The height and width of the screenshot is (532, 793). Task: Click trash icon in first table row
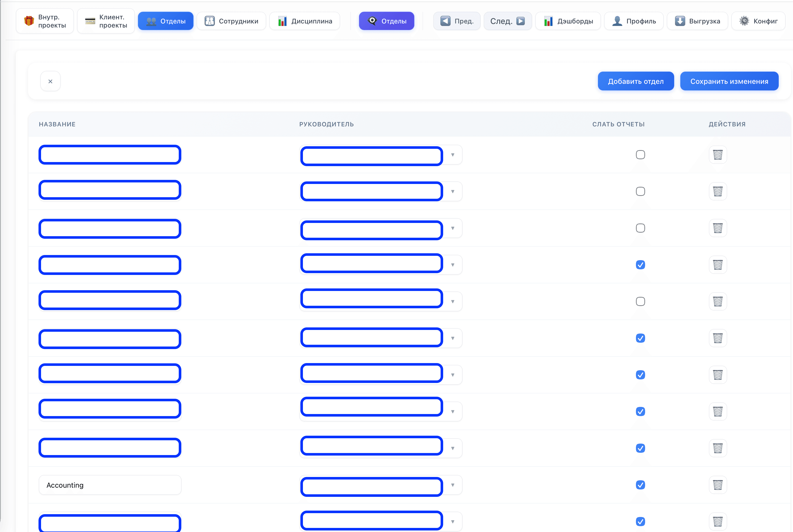717,155
